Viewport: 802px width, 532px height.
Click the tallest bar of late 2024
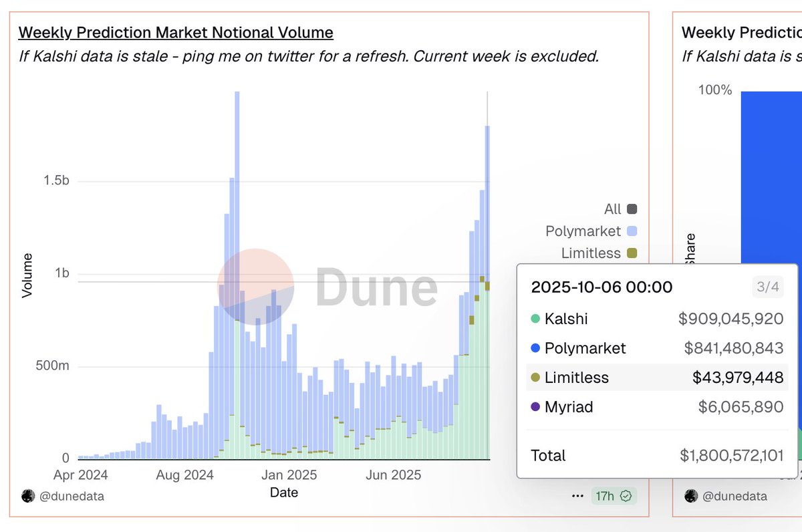[x=237, y=275]
